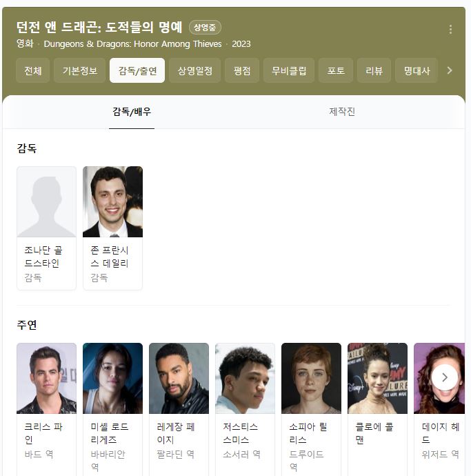
Task: View 클로에 콜맨 actor photo
Action: point(377,378)
